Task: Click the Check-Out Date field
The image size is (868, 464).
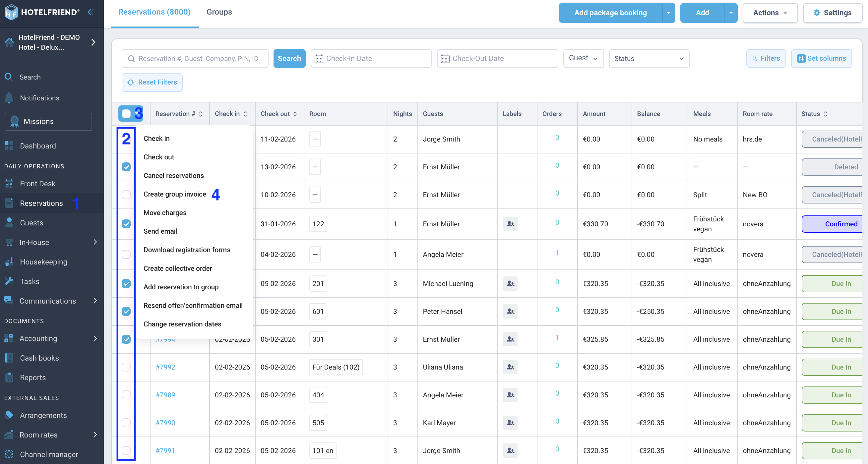Action: coord(497,59)
